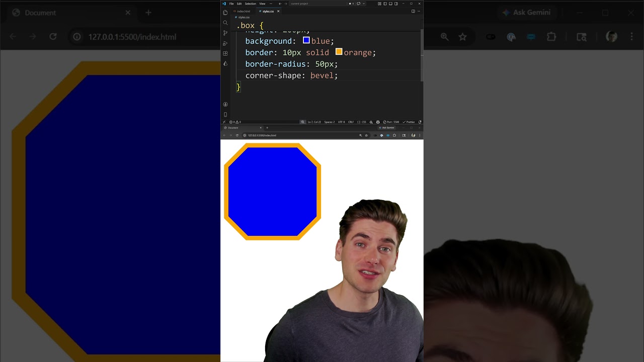Click the blue octagon box on the page

click(272, 192)
